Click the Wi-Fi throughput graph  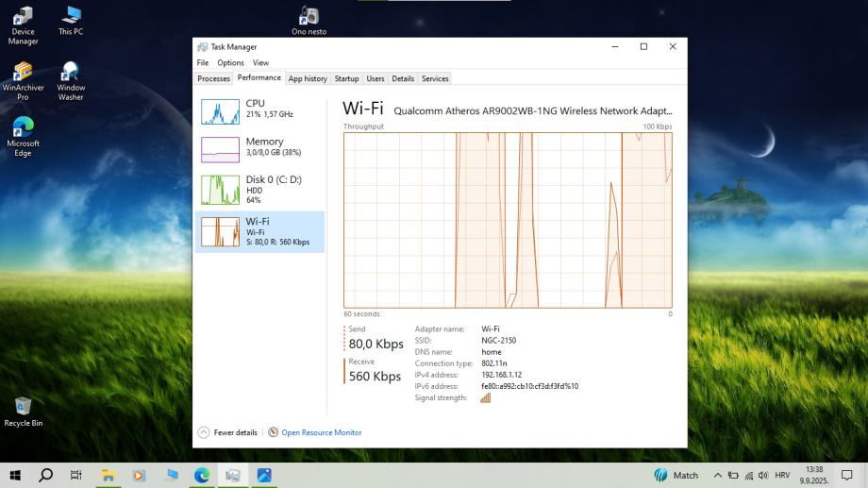[x=508, y=221]
